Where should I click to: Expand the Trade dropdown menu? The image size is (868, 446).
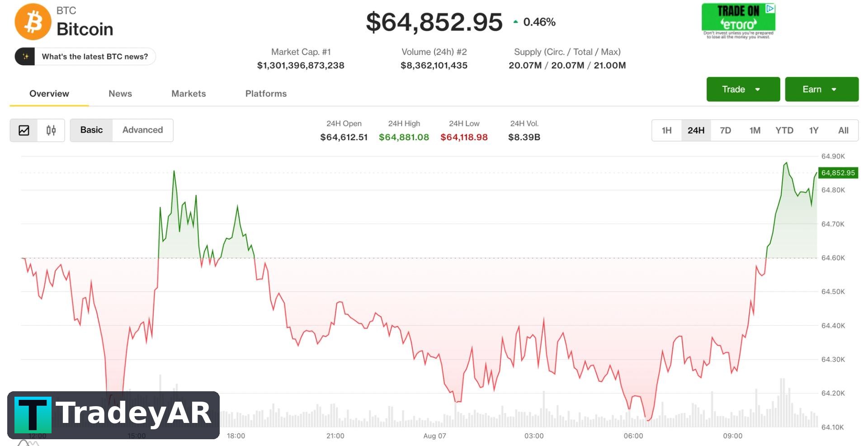743,89
